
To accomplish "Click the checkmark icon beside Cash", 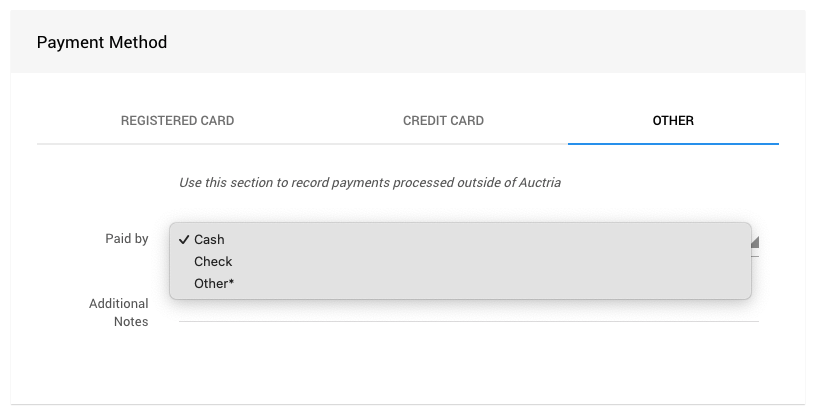I will point(184,240).
